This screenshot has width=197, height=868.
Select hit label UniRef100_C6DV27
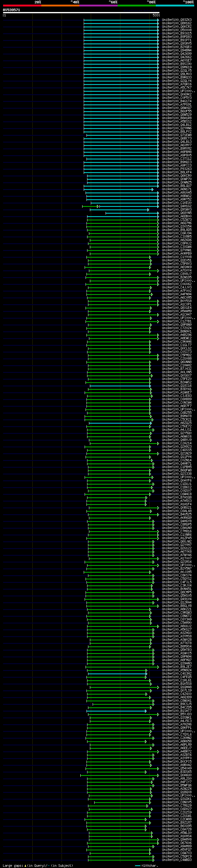point(177,809)
